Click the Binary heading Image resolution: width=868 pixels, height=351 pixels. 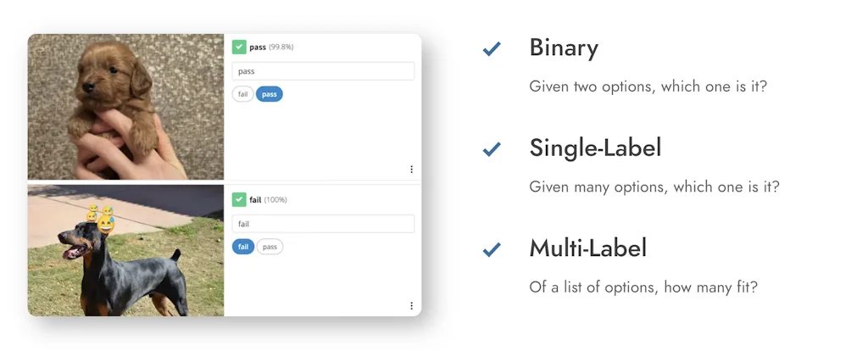[x=564, y=48]
